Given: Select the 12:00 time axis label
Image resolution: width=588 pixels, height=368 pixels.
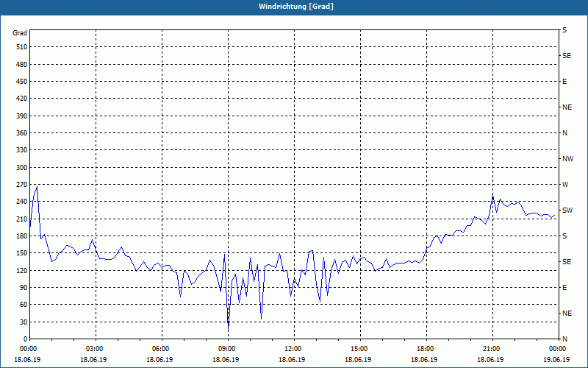Looking at the screenshot, I should click(293, 349).
